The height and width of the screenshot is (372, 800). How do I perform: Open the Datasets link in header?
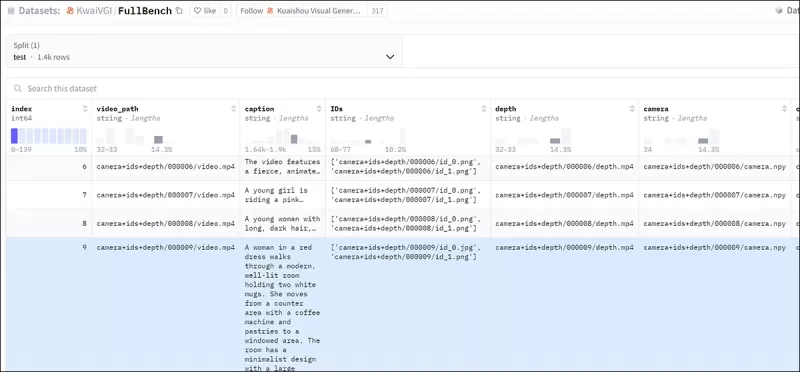39,11
